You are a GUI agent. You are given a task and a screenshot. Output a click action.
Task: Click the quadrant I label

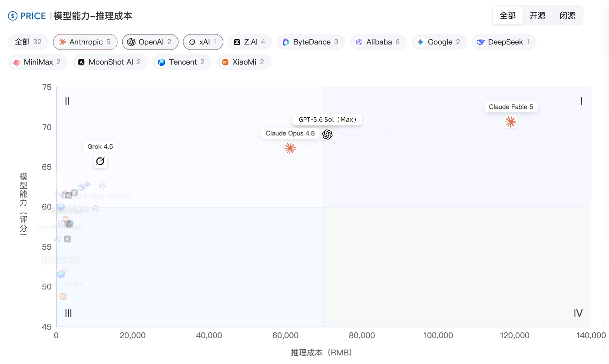[581, 101]
